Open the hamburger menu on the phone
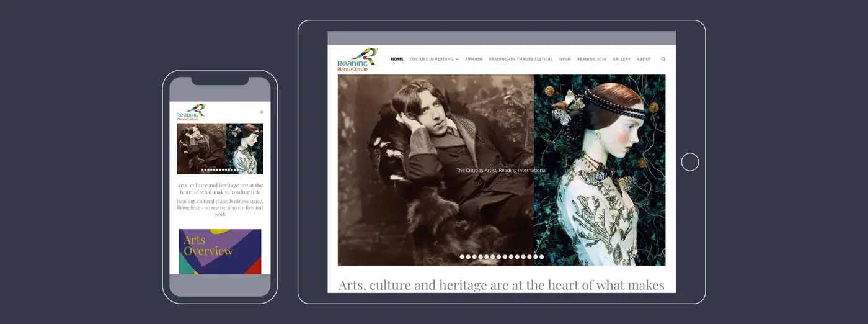Image resolution: width=868 pixels, height=324 pixels. [262, 112]
